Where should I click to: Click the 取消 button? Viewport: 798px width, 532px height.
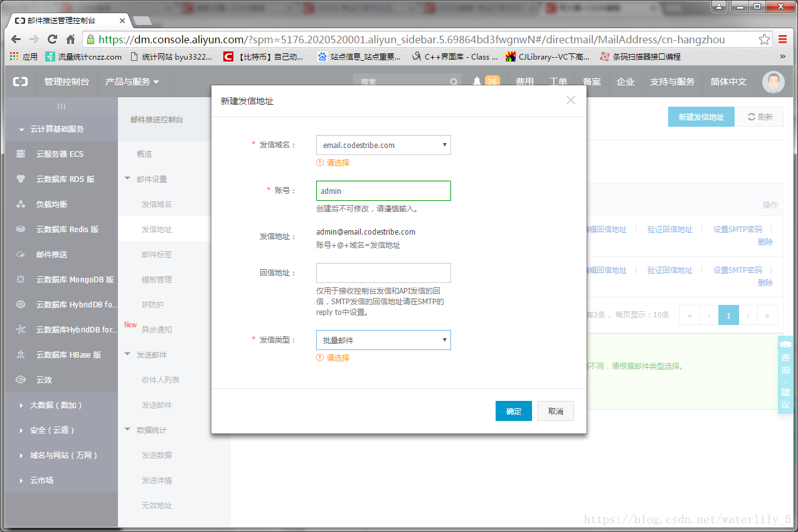pyautogui.click(x=555, y=411)
